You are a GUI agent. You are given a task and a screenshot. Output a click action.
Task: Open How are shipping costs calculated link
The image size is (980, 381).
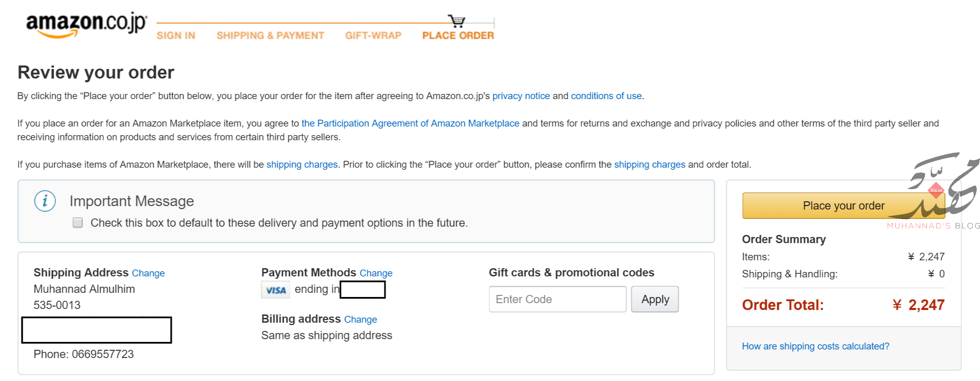tap(815, 346)
